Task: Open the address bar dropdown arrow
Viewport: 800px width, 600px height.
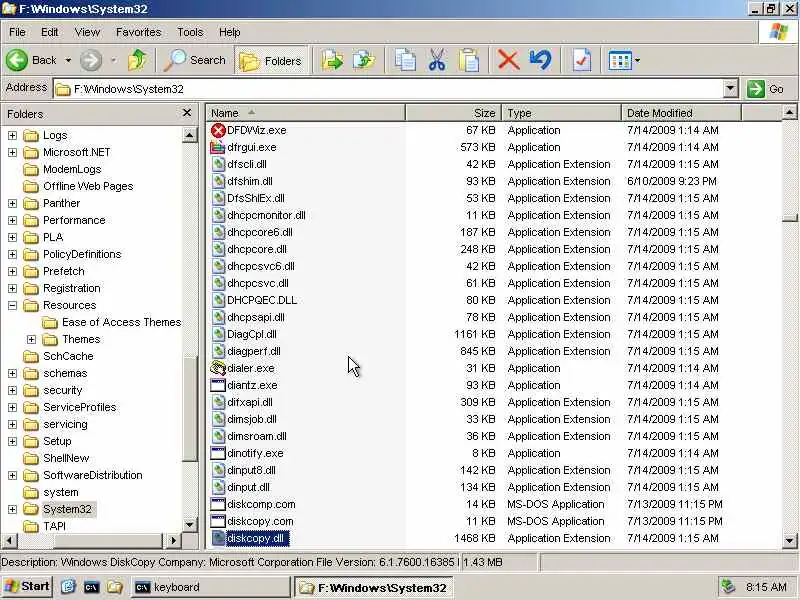Action: [730, 89]
